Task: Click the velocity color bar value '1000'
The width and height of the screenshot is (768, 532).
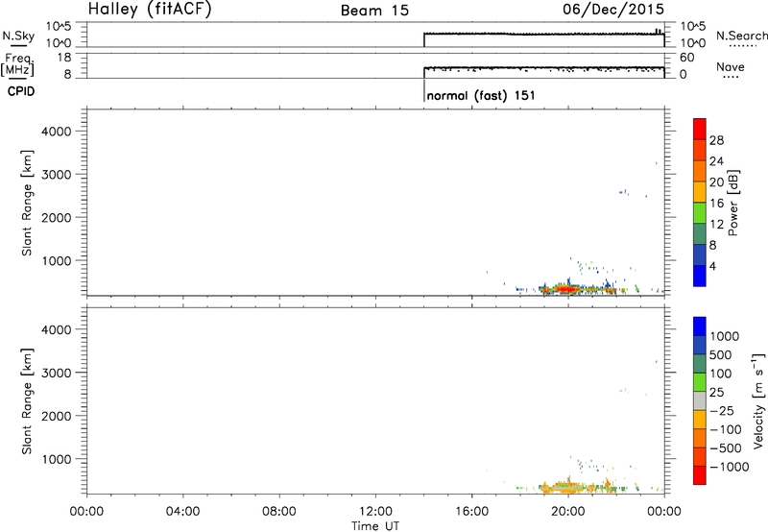Action: coord(725,336)
